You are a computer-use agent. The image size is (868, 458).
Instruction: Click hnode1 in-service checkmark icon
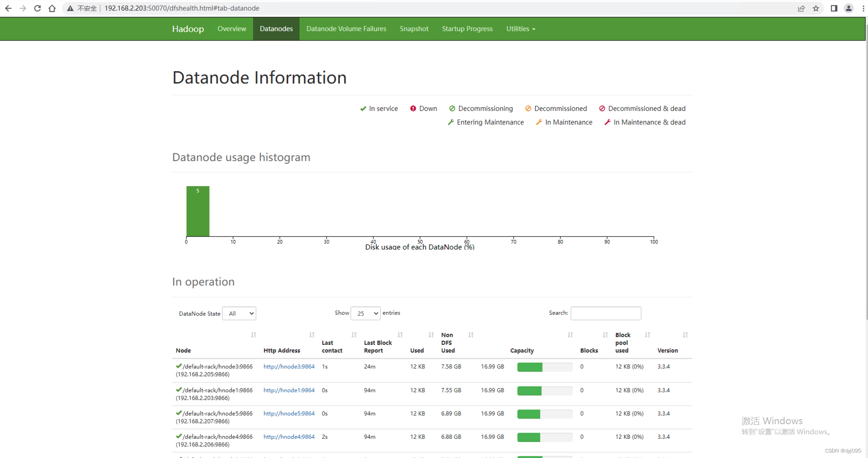tap(179, 390)
